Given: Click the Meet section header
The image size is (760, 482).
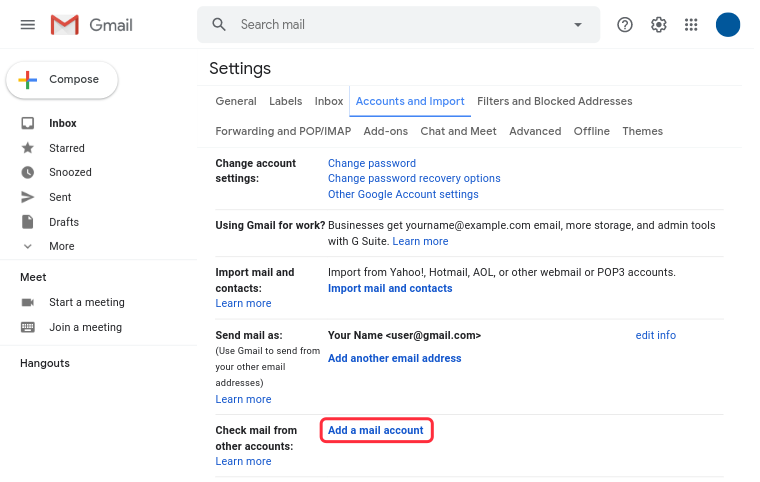Looking at the screenshot, I should [33, 277].
